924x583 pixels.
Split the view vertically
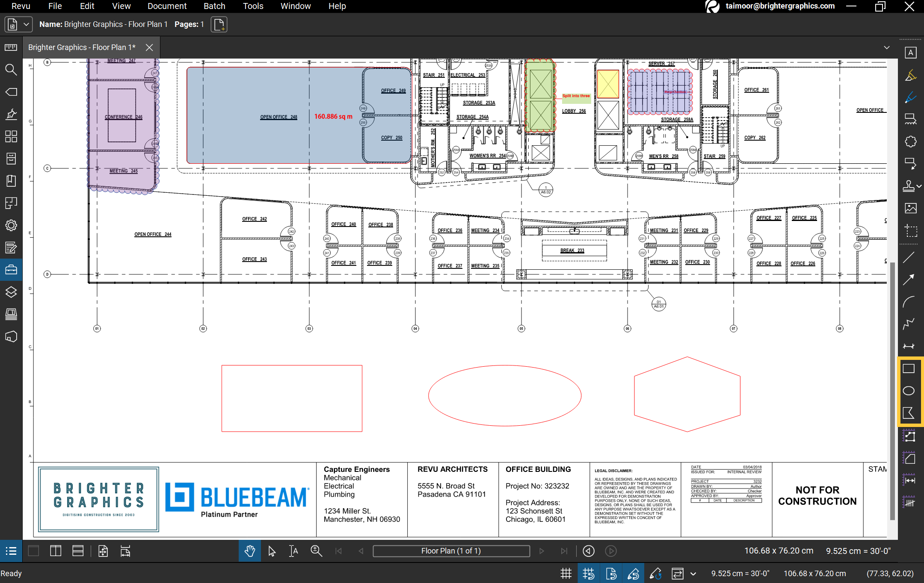[x=56, y=551]
